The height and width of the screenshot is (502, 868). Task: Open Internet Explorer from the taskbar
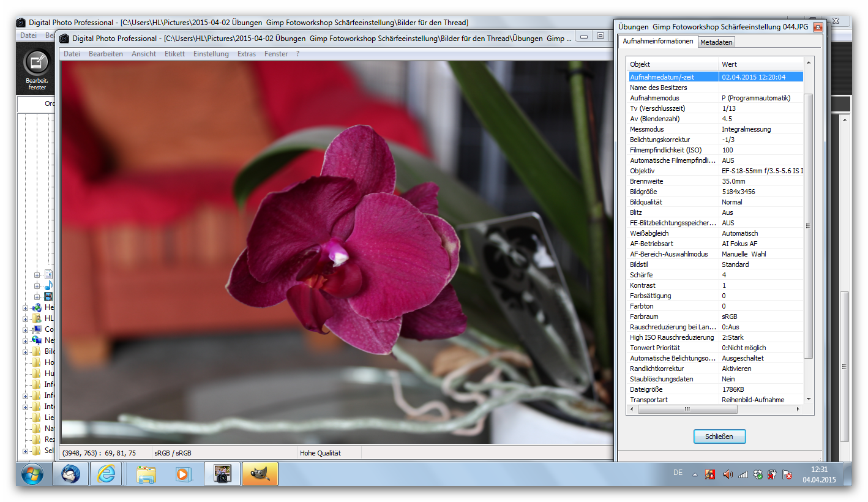tap(107, 474)
